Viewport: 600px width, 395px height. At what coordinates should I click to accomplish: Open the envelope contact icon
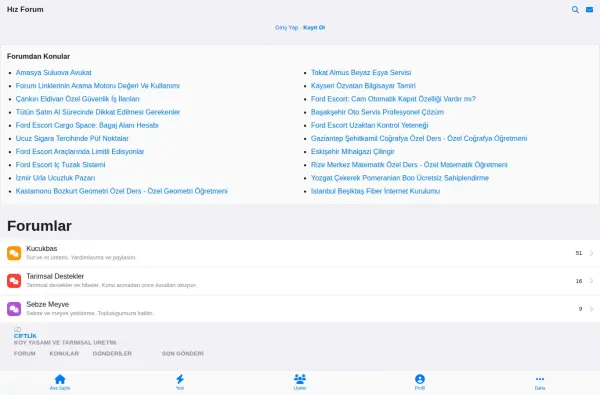589,10
